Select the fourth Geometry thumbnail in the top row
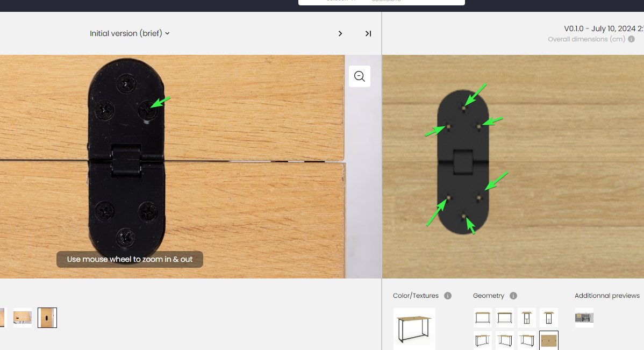 pyautogui.click(x=549, y=318)
